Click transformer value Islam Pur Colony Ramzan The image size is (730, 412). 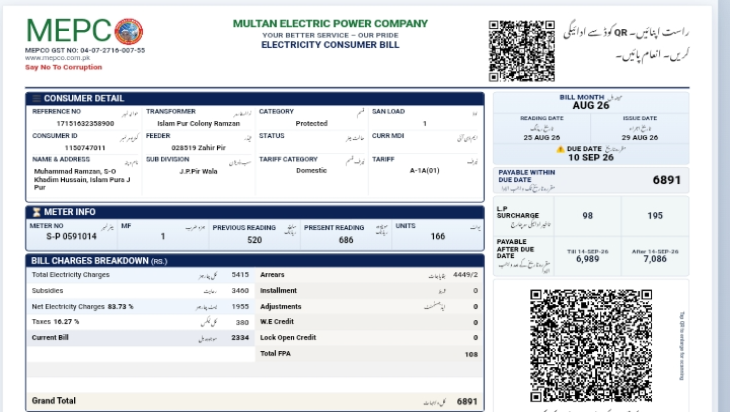click(198, 124)
